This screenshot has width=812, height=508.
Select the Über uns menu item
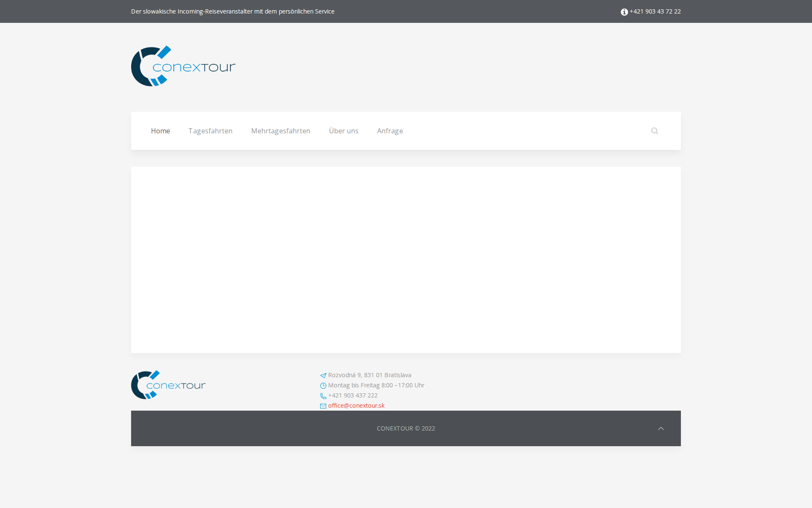343,131
